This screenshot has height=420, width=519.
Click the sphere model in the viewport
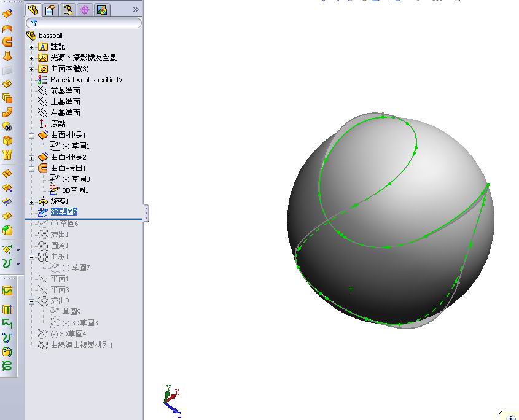[x=391, y=220]
